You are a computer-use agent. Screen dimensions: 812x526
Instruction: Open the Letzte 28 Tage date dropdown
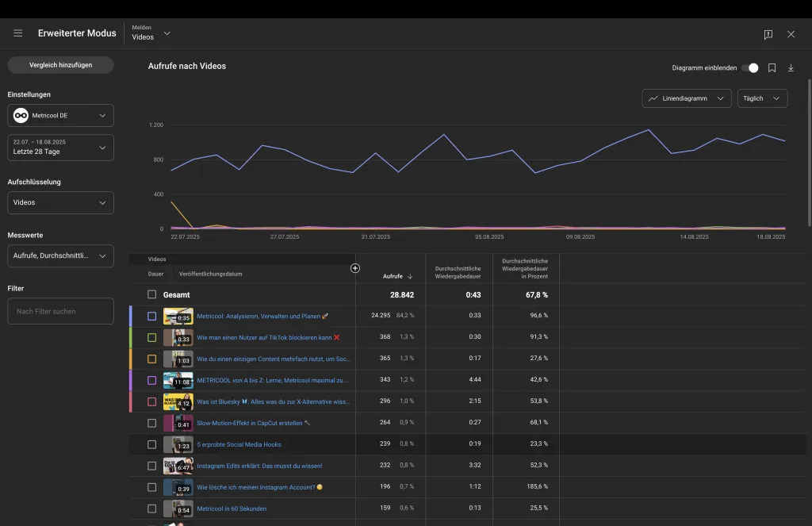[x=60, y=148]
